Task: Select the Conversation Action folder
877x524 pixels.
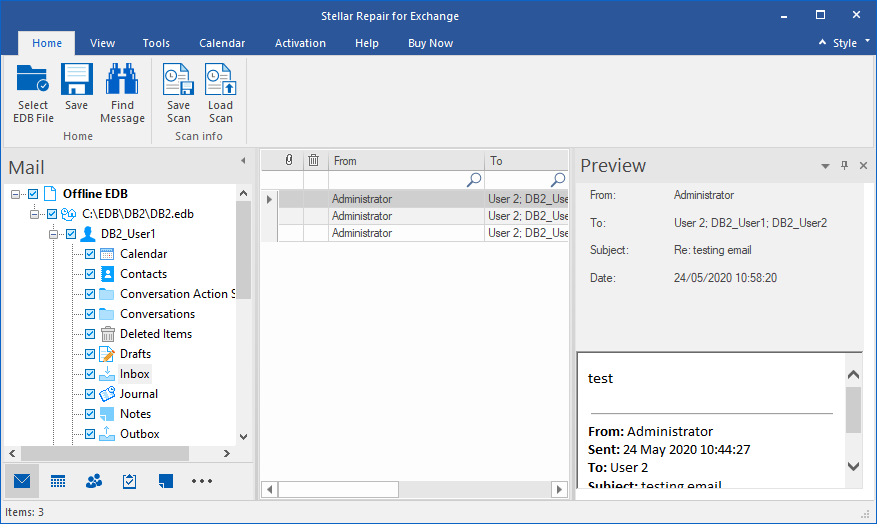Action: pos(178,294)
